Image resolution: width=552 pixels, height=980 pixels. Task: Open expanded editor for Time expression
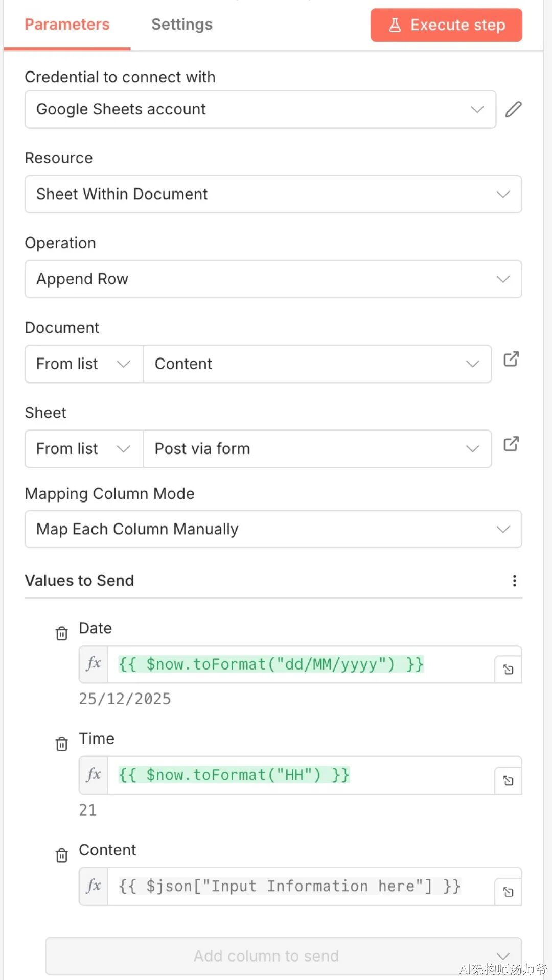[508, 780]
